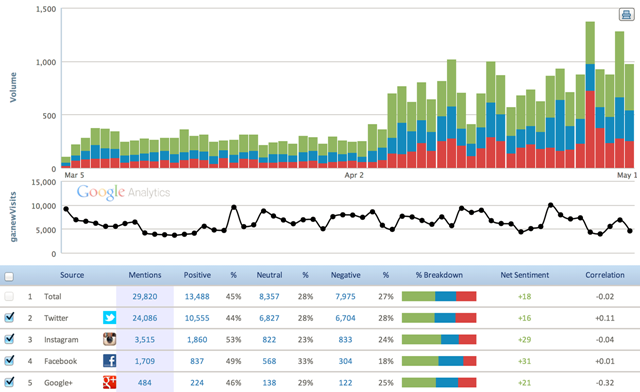Viewport: 640px width, 392px height.
Task: Click the Facebook logo icon
Action: click(109, 361)
